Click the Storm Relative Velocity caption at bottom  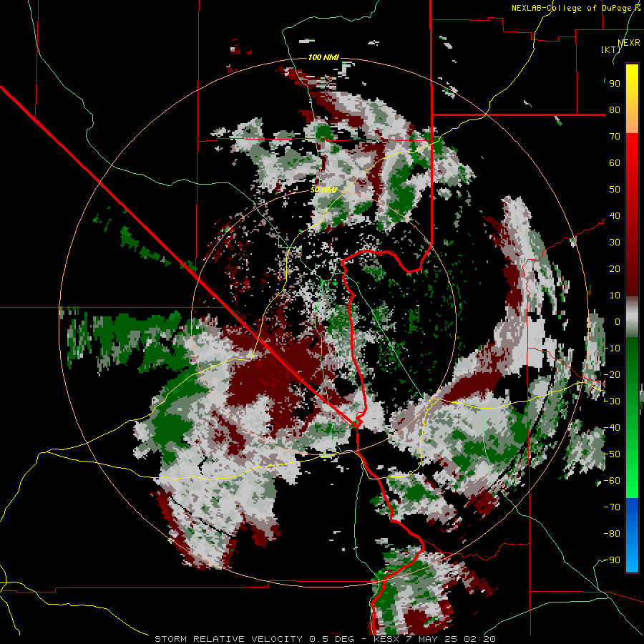[x=325, y=639]
